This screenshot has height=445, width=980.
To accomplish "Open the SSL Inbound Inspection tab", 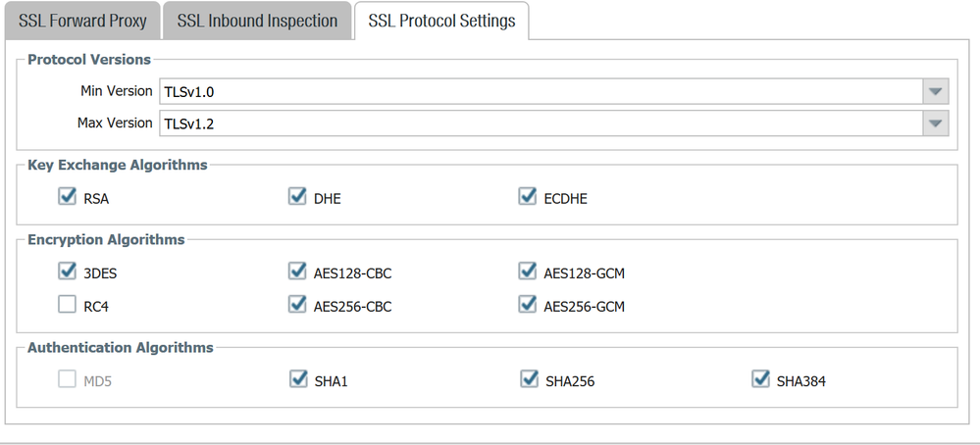I will (x=257, y=22).
